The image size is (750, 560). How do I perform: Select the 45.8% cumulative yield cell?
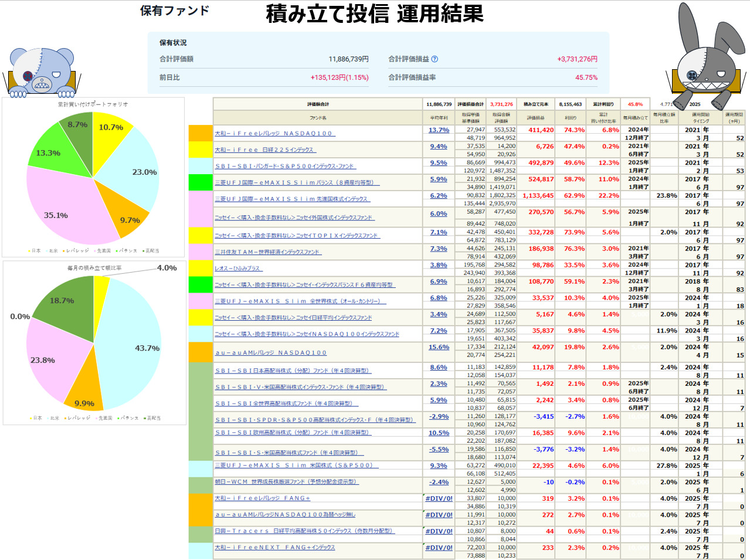[x=635, y=104]
